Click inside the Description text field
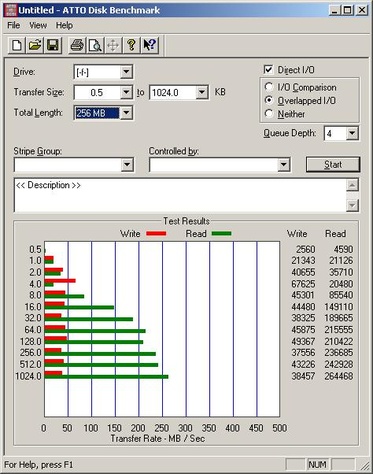 click(180, 195)
